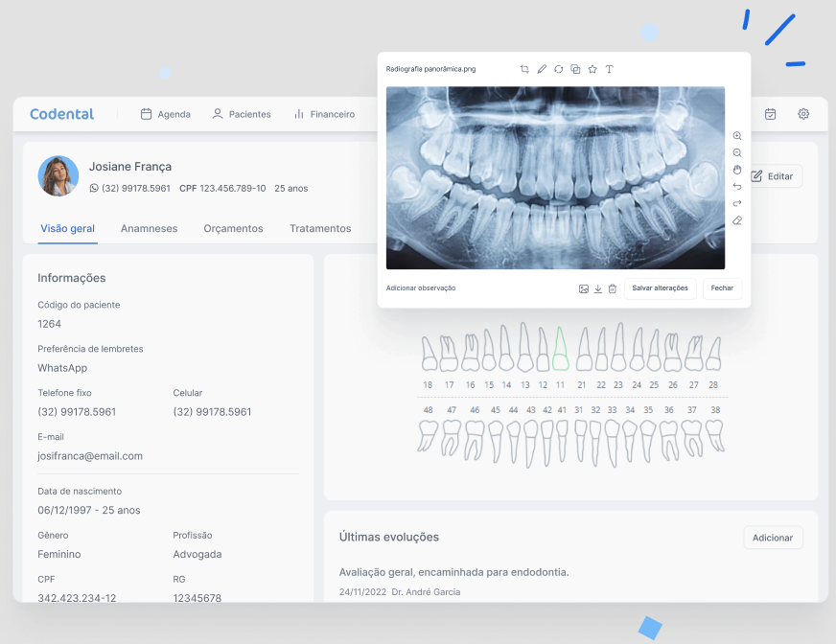Select the pencil drawing tool in image editor

pos(542,69)
